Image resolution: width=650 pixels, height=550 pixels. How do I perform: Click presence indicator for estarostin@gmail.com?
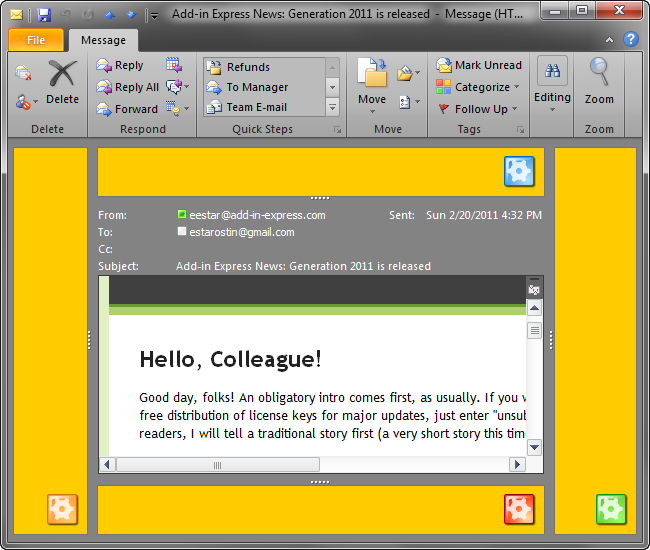tap(182, 231)
